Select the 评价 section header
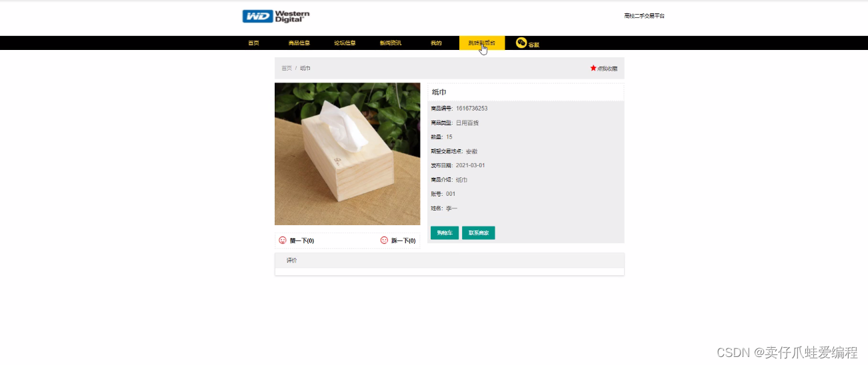The width and height of the screenshot is (868, 365). point(449,260)
